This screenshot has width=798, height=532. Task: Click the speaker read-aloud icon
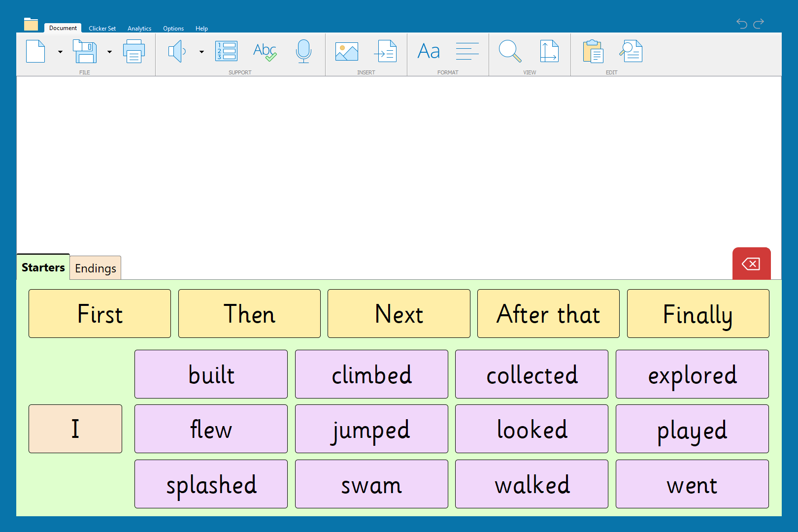pos(177,51)
